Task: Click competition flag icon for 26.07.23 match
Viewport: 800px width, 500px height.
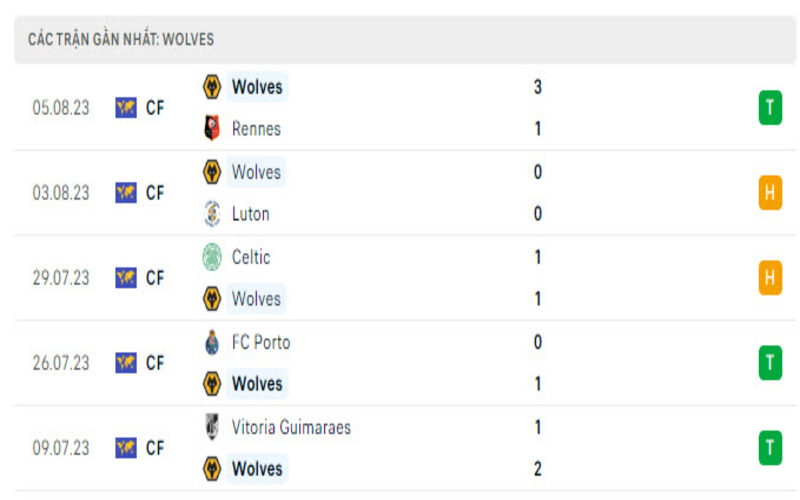Action: pos(126,363)
